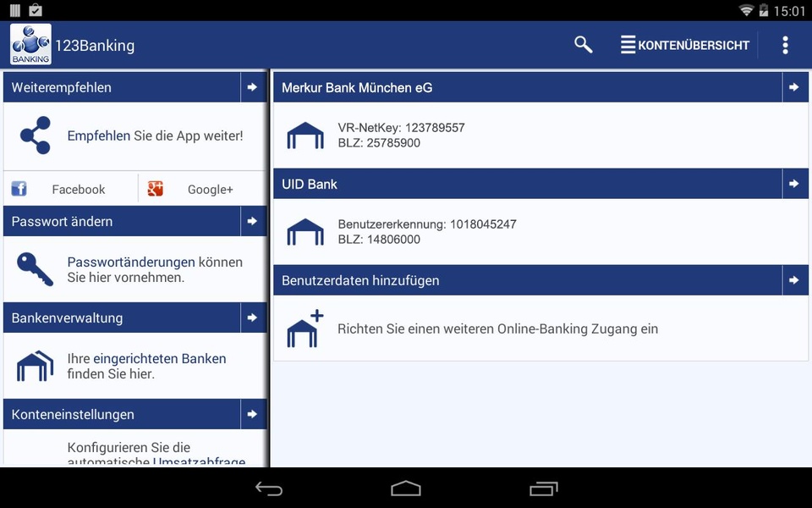Tap the key icon
The height and width of the screenshot is (508, 812).
(35, 269)
